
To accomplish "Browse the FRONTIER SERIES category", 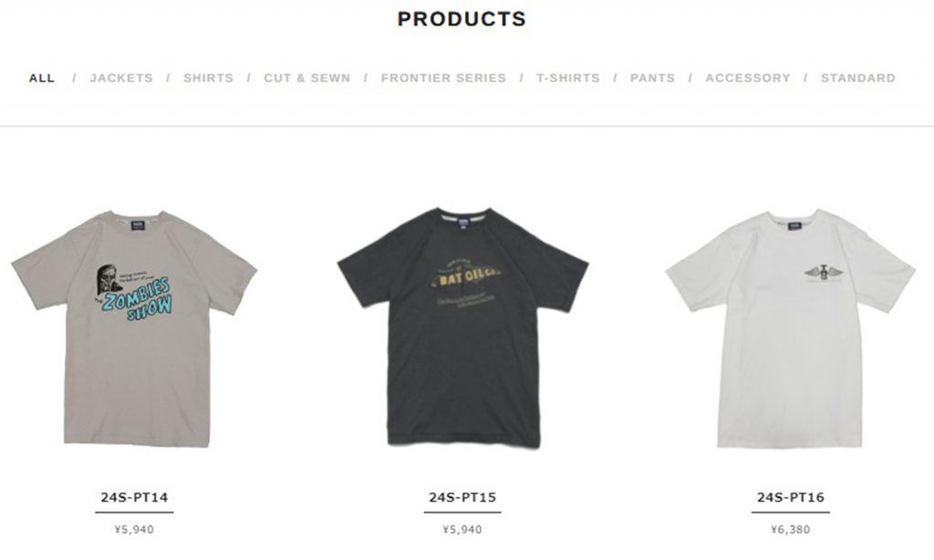I will pyautogui.click(x=444, y=78).
